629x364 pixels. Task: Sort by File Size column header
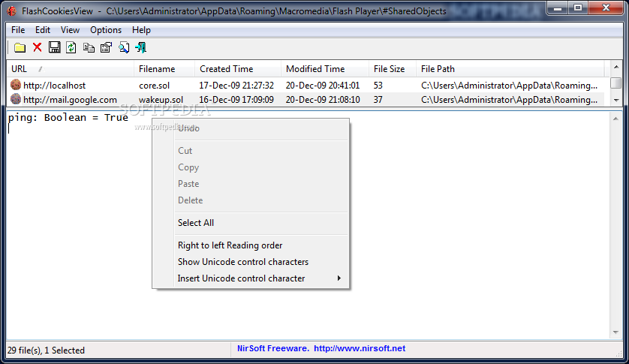(x=393, y=68)
